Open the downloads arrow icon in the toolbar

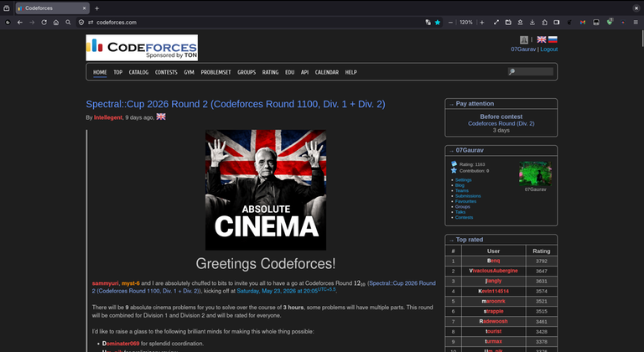tap(532, 23)
